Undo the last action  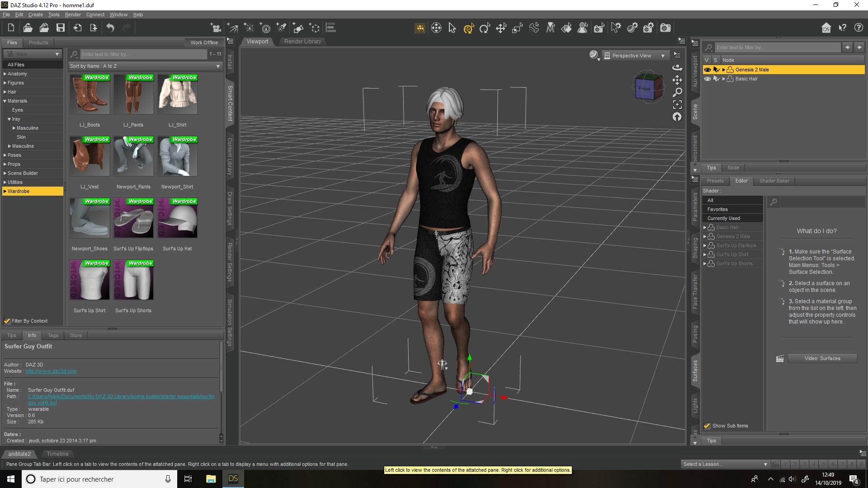coord(110,28)
